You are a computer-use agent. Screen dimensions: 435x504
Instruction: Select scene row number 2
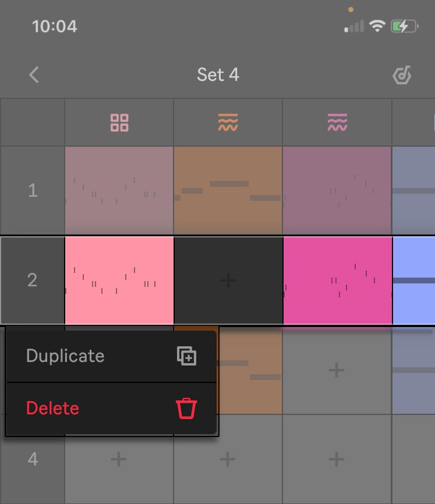coord(33,280)
